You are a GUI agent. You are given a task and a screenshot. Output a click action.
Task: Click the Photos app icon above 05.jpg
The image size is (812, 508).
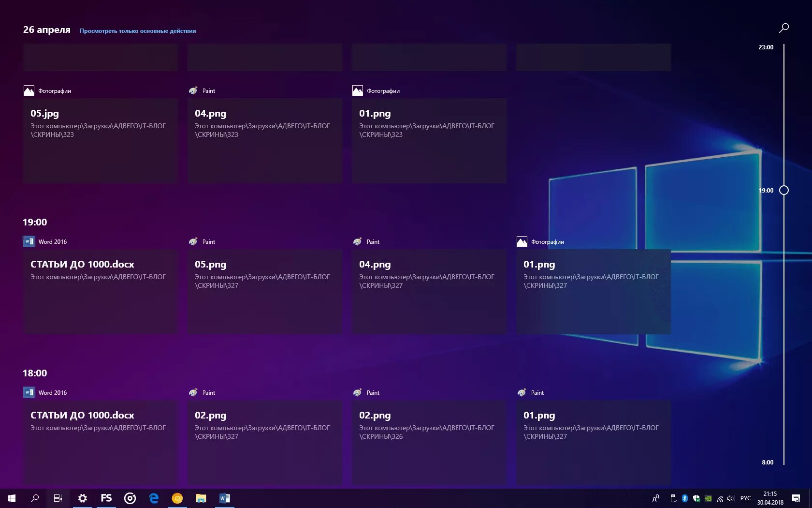(x=29, y=90)
